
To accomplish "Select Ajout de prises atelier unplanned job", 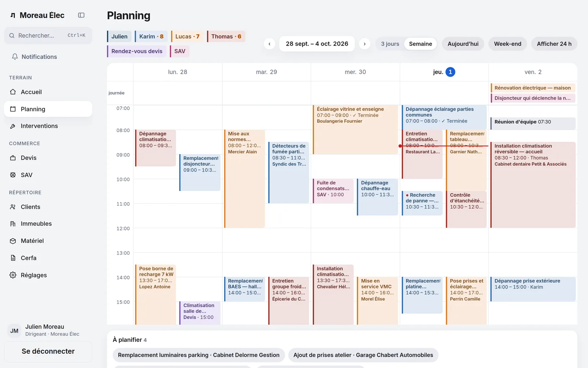I will [363, 355].
